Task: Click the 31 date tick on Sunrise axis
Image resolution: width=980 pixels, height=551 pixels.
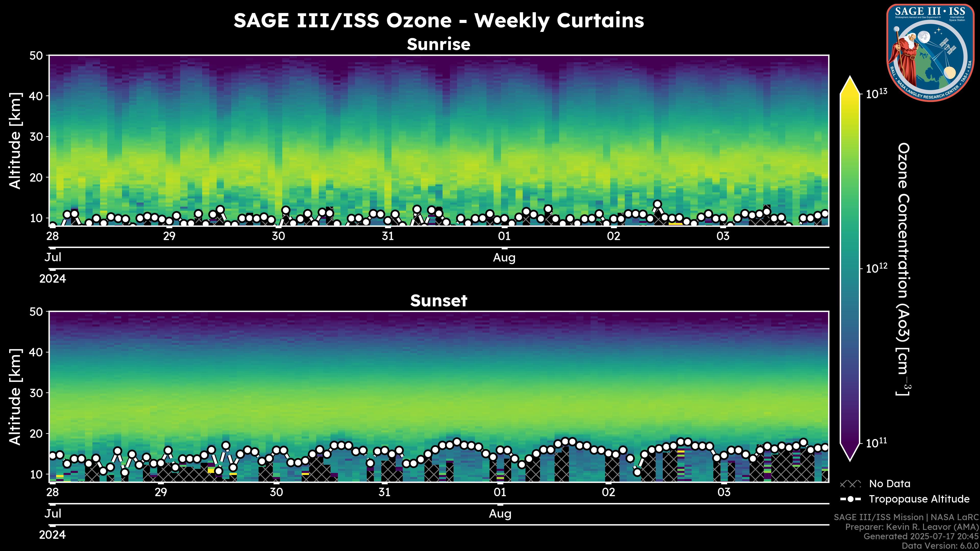Action: coord(388,236)
